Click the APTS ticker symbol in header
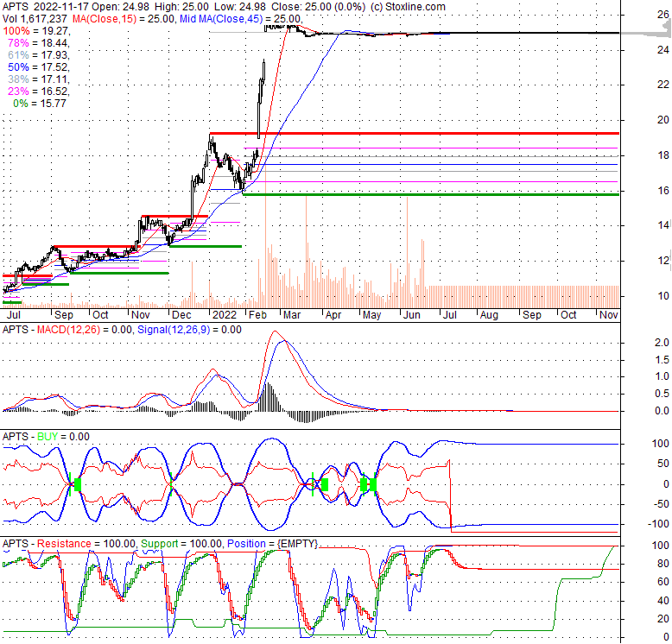672x644 pixels. [x=16, y=7]
